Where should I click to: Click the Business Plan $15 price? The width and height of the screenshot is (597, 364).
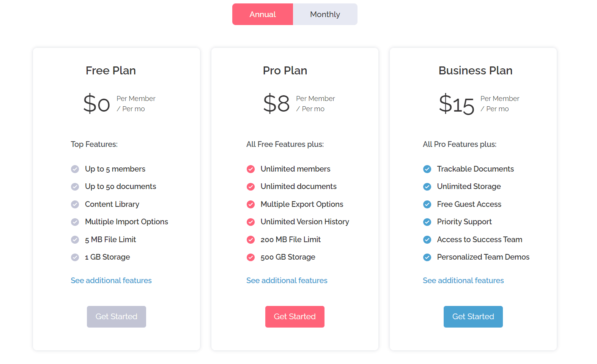(x=457, y=104)
